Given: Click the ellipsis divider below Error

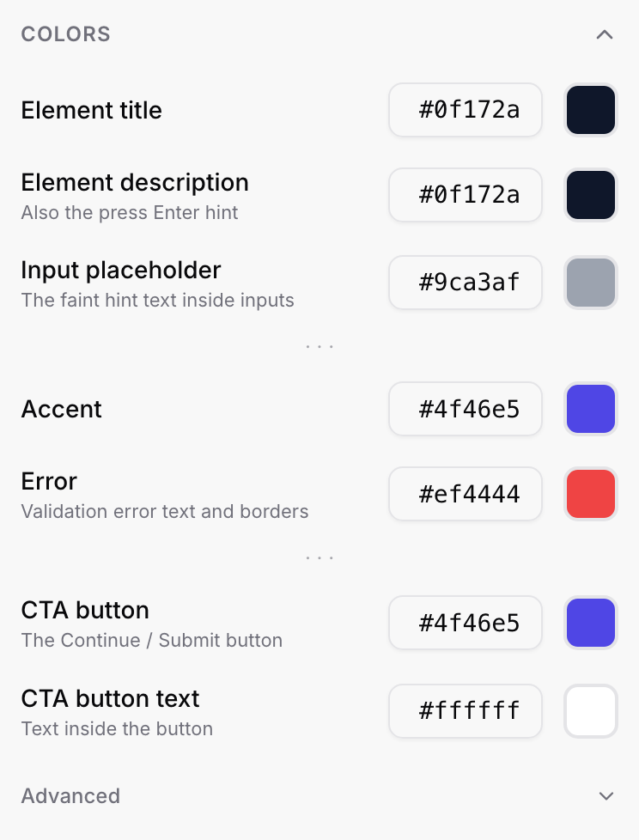Looking at the screenshot, I should [x=319, y=557].
